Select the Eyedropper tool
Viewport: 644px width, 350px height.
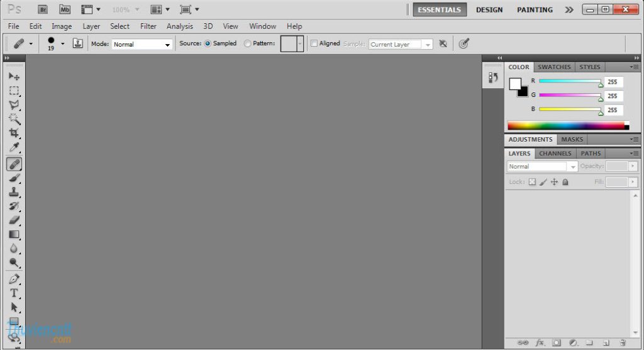[14, 147]
